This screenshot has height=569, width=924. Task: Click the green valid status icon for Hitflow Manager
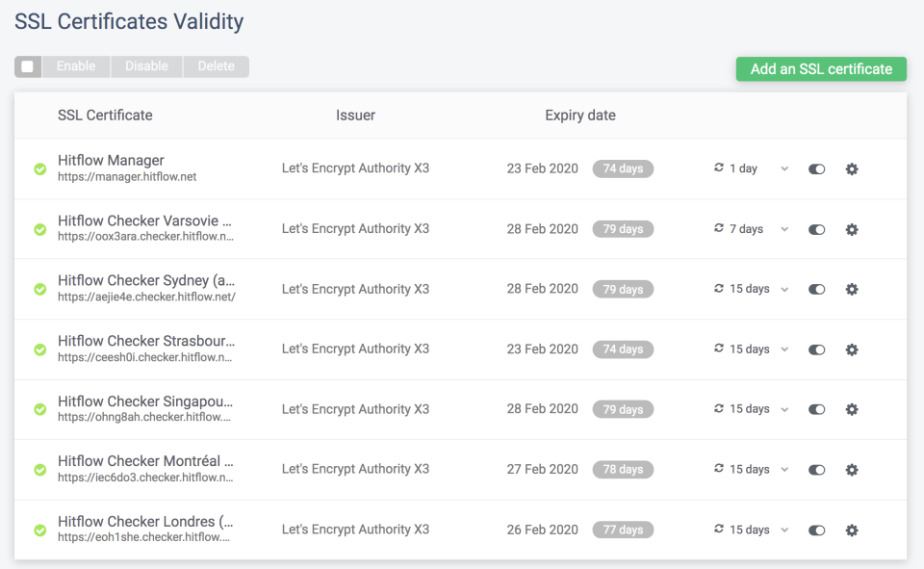39,169
